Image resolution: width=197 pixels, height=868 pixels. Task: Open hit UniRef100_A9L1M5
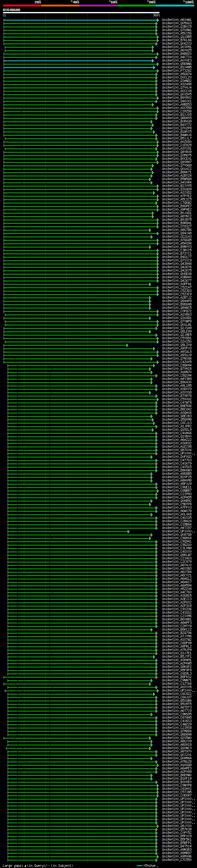176,386
